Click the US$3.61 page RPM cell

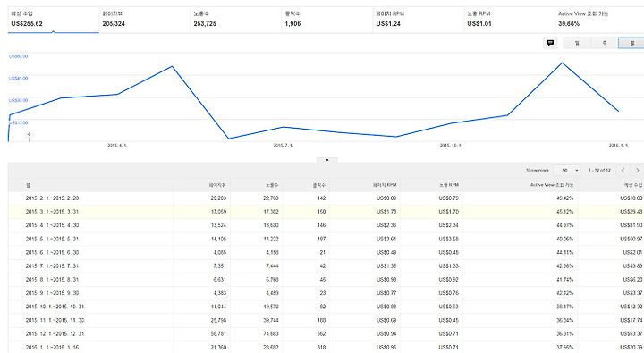[x=386, y=239]
